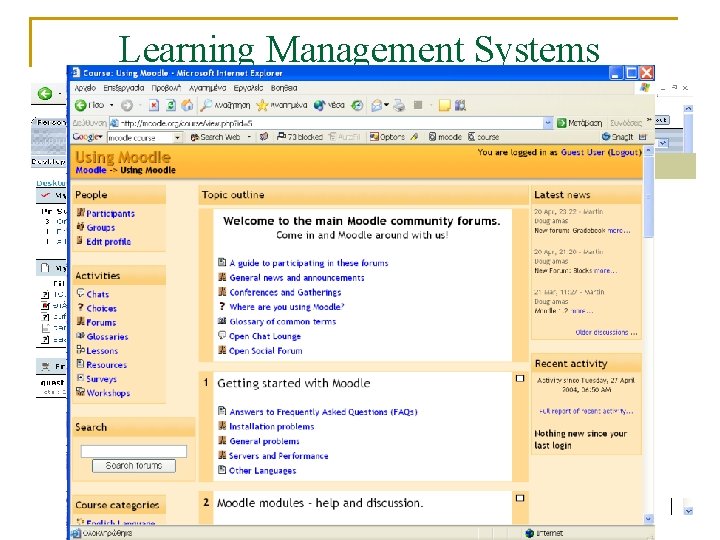The height and width of the screenshot is (540, 720).
Task: Click the IE Back arrow button
Action: click(x=81, y=106)
